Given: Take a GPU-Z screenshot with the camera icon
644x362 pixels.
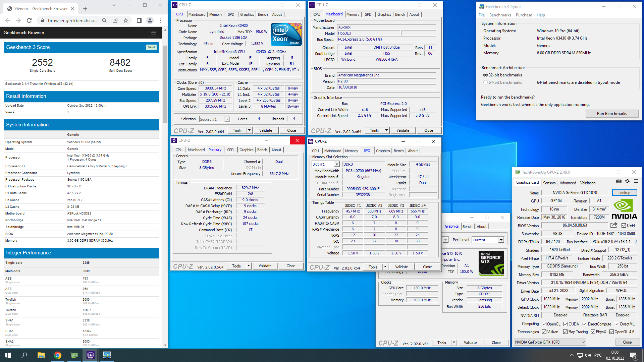Looking at the screenshot, I should click(619, 181).
